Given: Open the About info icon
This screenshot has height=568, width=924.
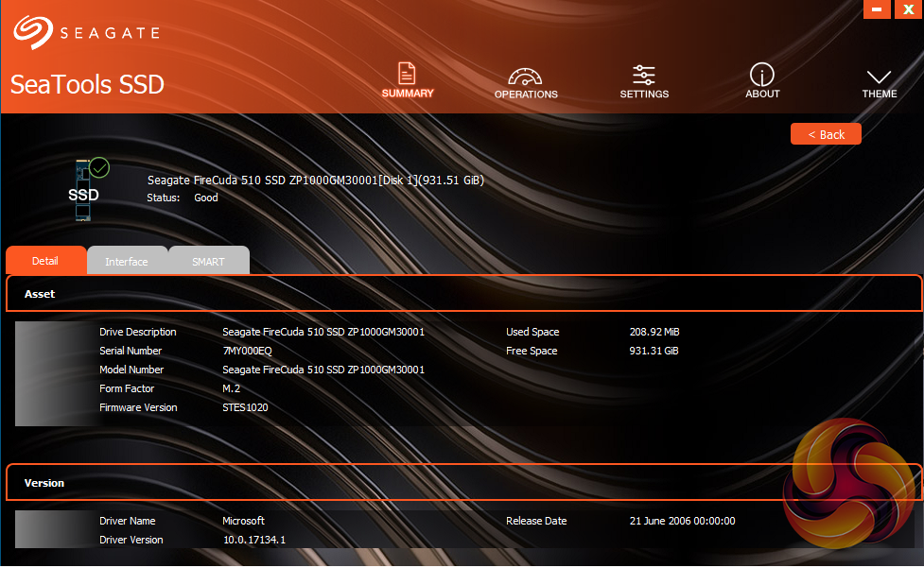Looking at the screenshot, I should (x=762, y=80).
